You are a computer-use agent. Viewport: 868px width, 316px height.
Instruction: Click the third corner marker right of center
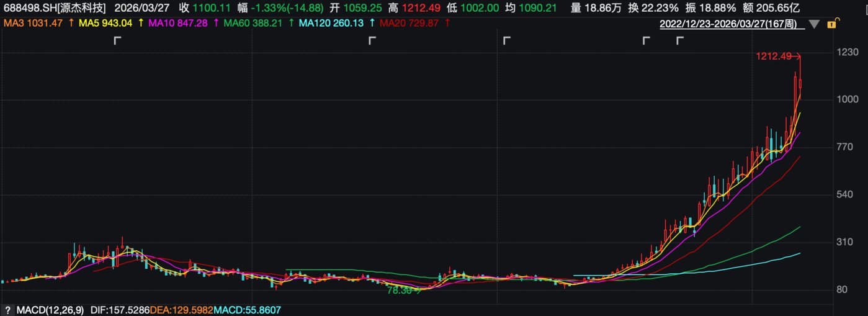[x=506, y=40]
